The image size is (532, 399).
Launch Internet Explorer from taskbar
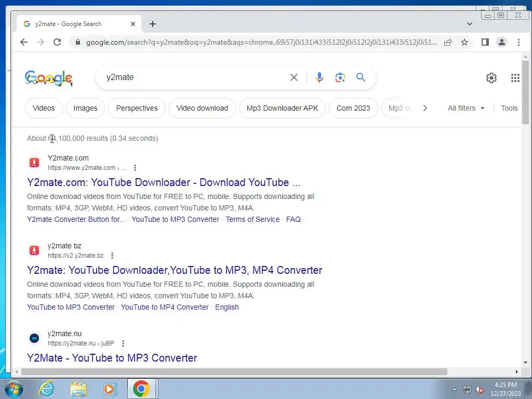[x=46, y=389]
